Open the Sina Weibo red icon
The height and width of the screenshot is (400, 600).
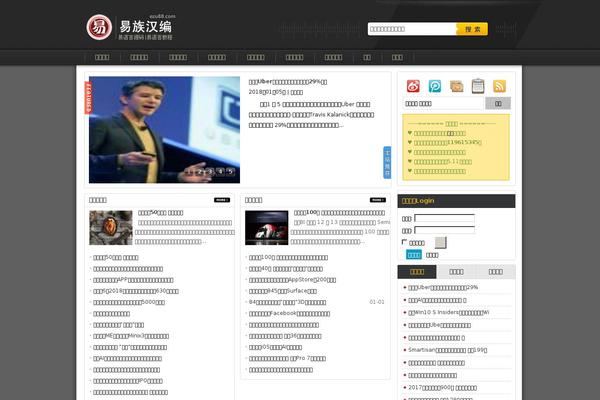(413, 86)
